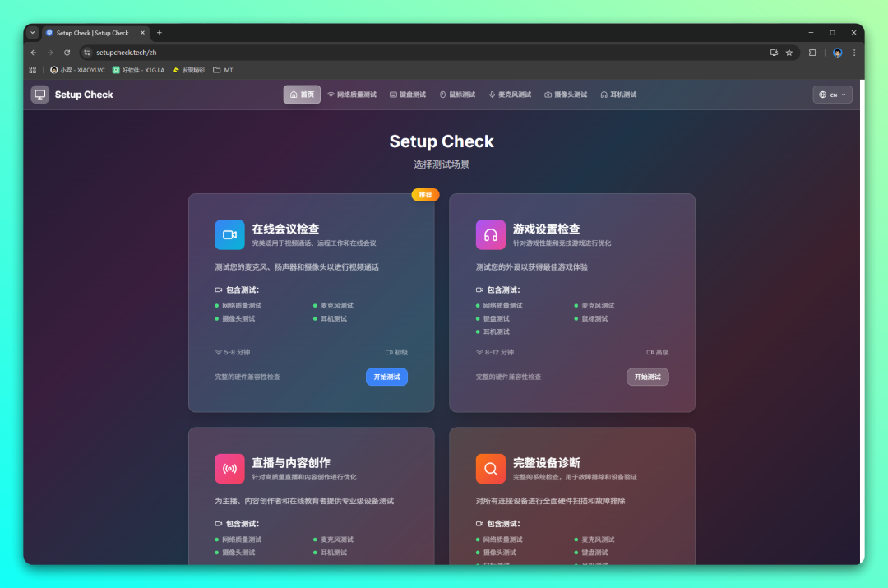Click the 推荐 badge on the meeting card
Screen dimensions: 888x588
425,194
